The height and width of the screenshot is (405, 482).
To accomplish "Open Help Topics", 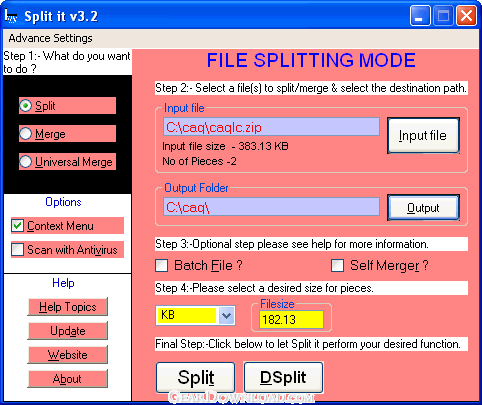I will pos(68,307).
